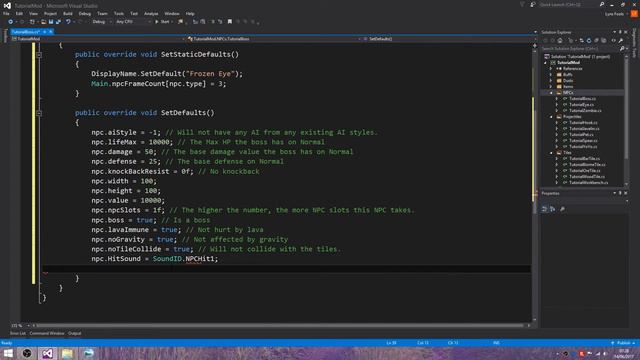Image resolution: width=640 pixels, height=360 pixels.
Task: Open the View menu
Action: 33,13
